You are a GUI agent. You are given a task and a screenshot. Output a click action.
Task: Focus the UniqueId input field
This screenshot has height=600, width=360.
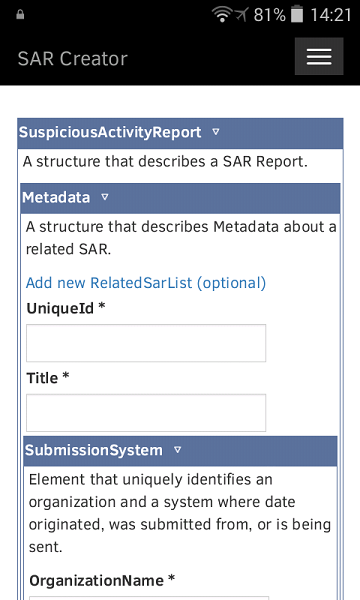click(x=146, y=343)
